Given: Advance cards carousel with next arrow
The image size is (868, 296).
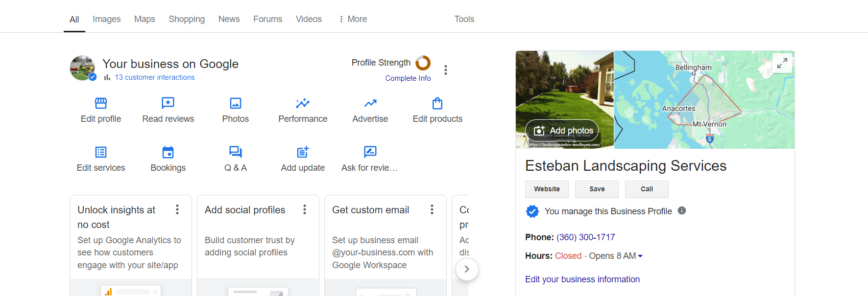Looking at the screenshot, I should point(467,269).
